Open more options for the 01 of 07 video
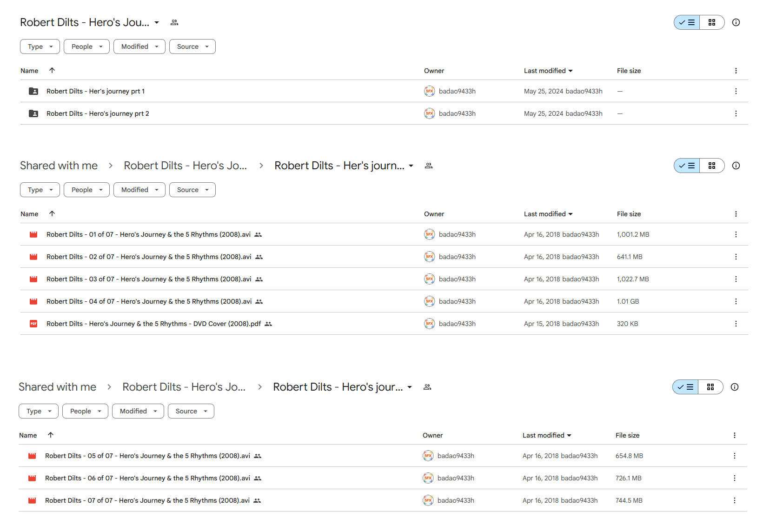 (736, 234)
